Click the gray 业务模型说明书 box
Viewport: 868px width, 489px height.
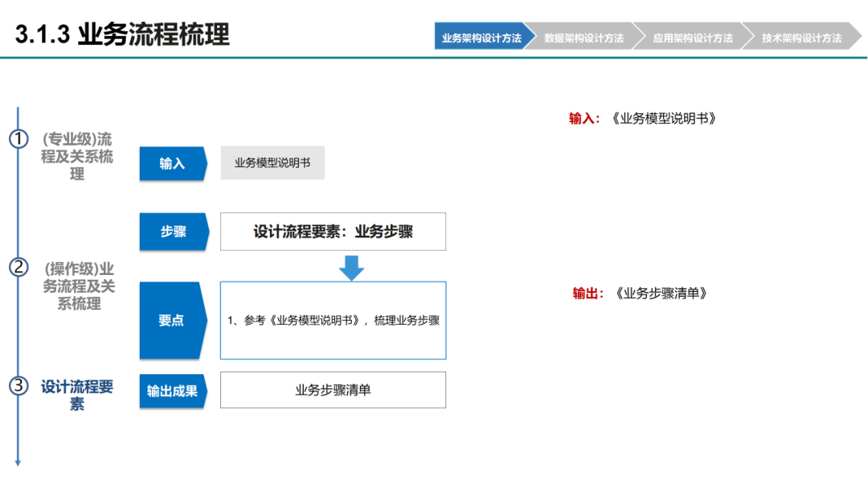click(272, 162)
